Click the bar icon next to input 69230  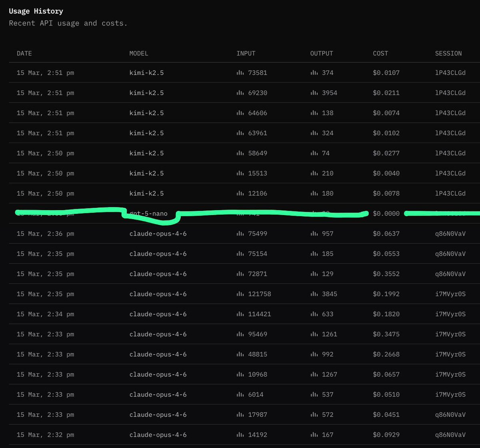[240, 93]
